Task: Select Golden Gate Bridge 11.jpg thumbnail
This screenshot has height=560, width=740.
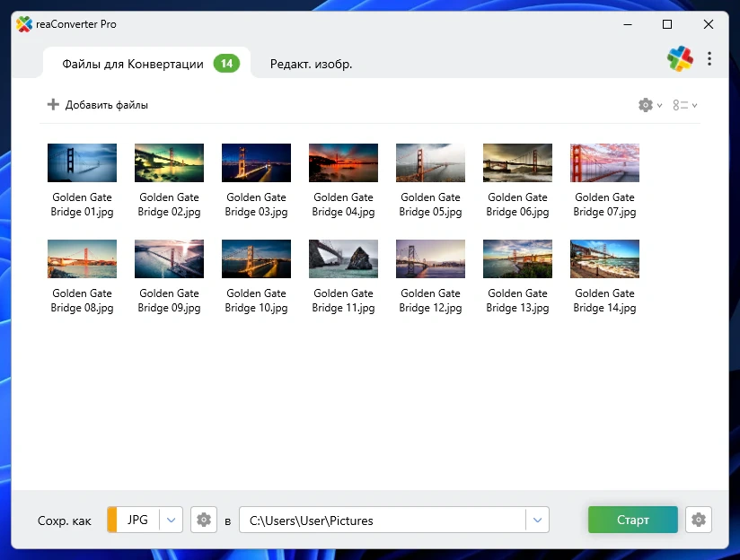Action: [343, 259]
